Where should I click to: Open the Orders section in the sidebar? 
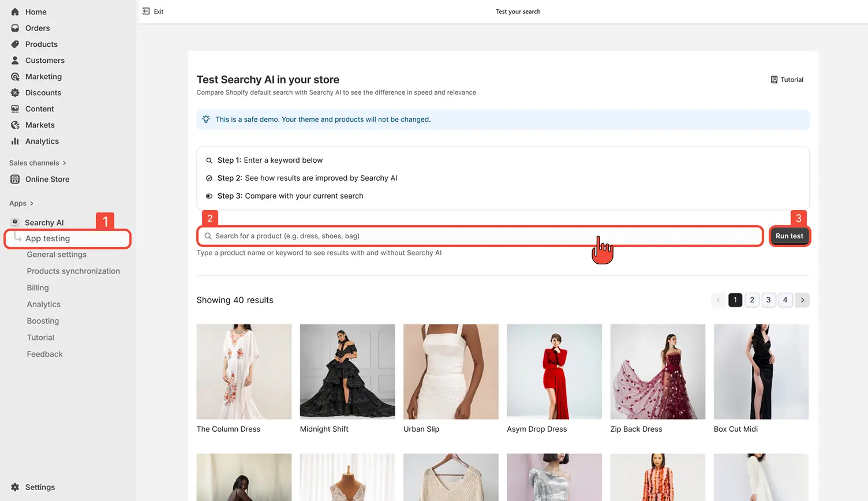(x=37, y=28)
